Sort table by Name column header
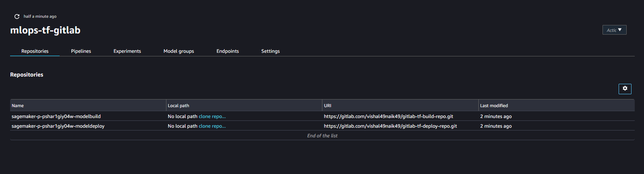 18,106
